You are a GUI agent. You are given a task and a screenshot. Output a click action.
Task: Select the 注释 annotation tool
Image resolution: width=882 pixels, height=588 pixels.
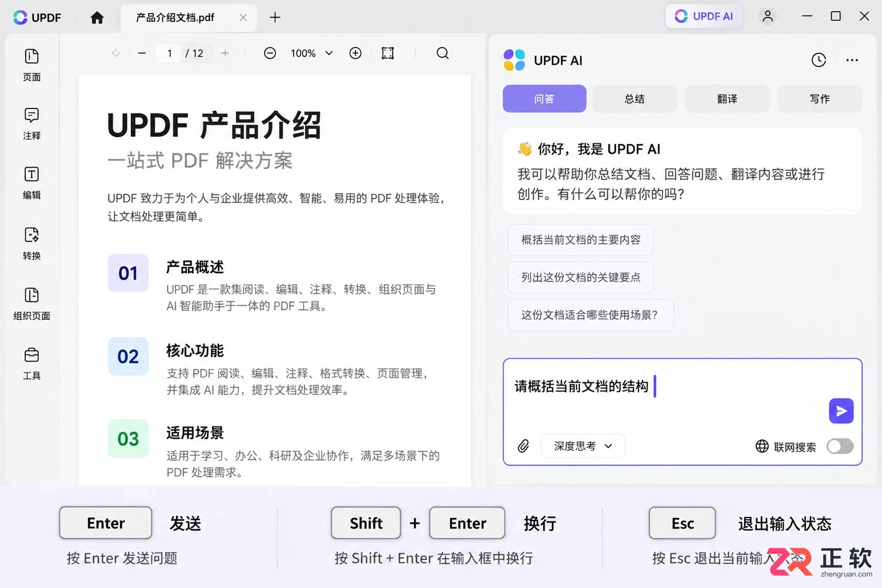pyautogui.click(x=32, y=124)
